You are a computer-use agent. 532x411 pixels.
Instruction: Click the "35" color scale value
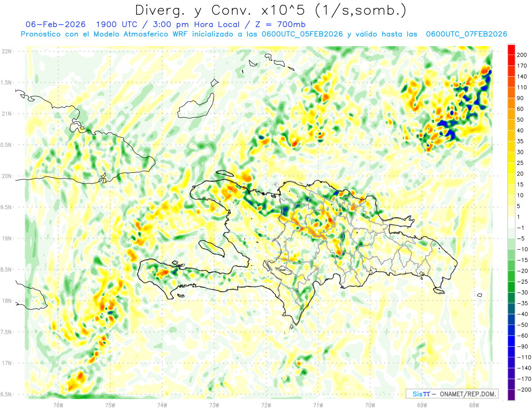[x=521, y=141]
